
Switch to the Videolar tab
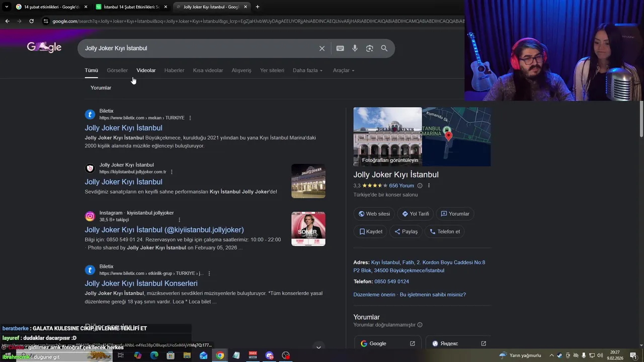(146, 70)
